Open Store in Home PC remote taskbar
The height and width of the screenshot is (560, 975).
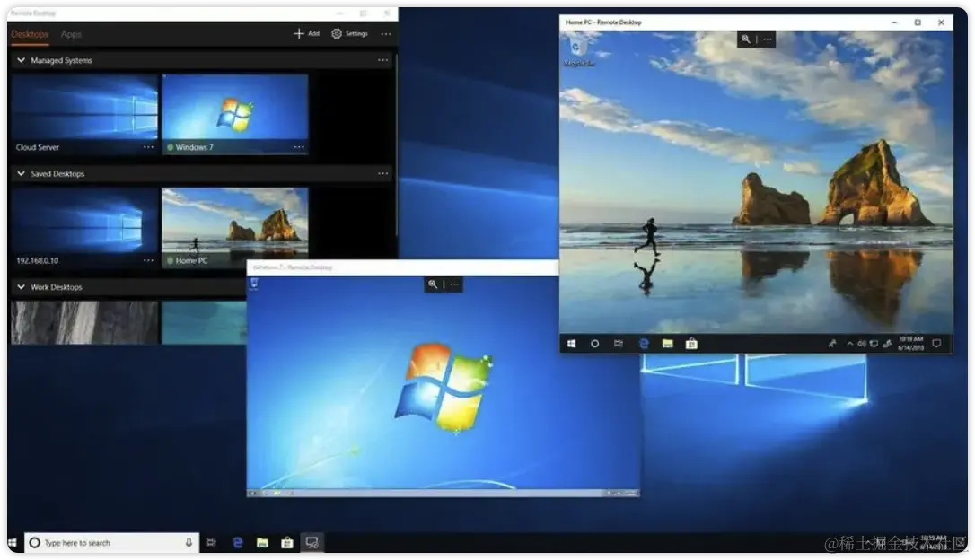coord(690,344)
